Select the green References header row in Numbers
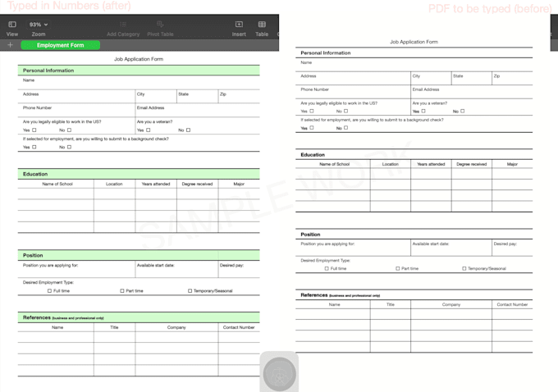558x392 pixels. point(139,317)
